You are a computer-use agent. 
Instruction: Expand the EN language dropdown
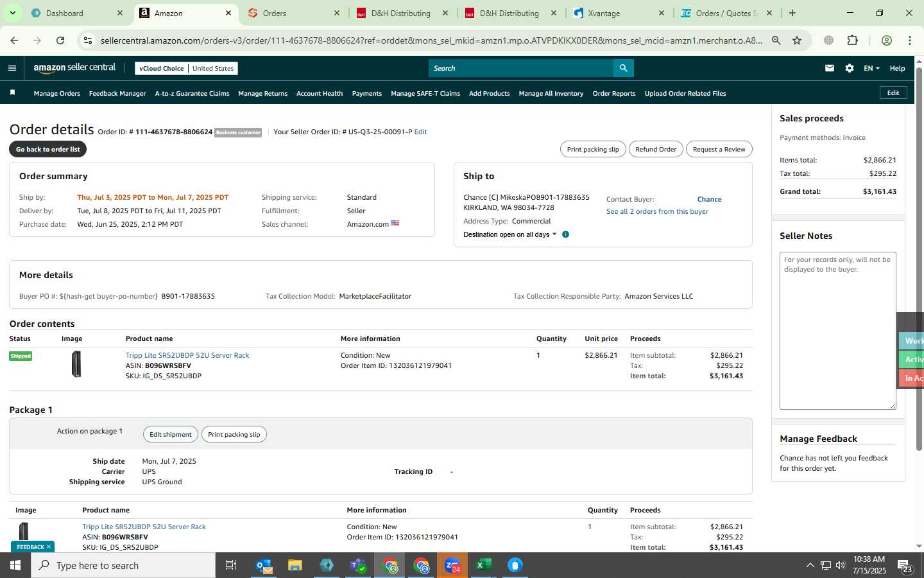(x=871, y=68)
